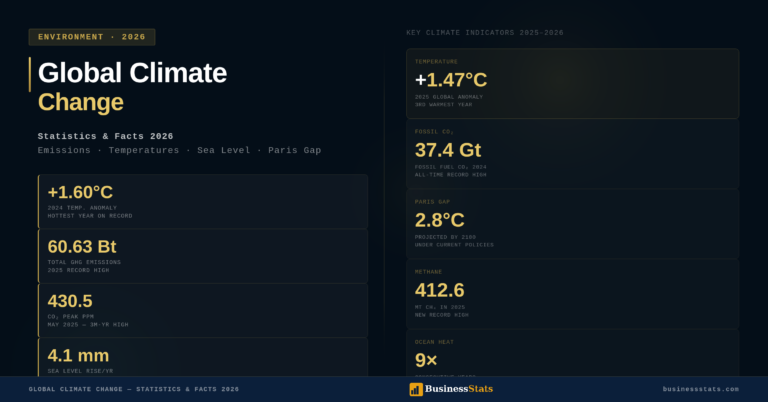The width and height of the screenshot is (768, 402).
Task: Click the '9×' ocean heat value
Action: click(426, 360)
